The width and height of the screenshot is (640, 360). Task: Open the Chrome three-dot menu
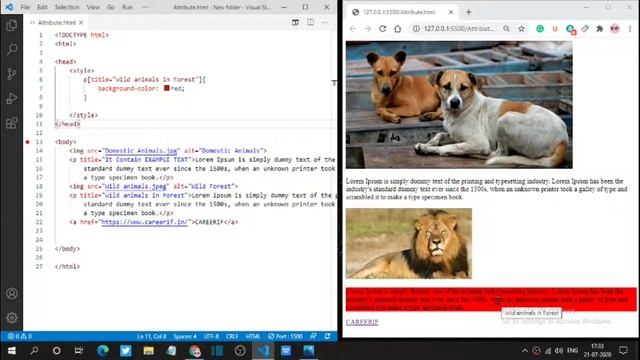click(x=630, y=29)
